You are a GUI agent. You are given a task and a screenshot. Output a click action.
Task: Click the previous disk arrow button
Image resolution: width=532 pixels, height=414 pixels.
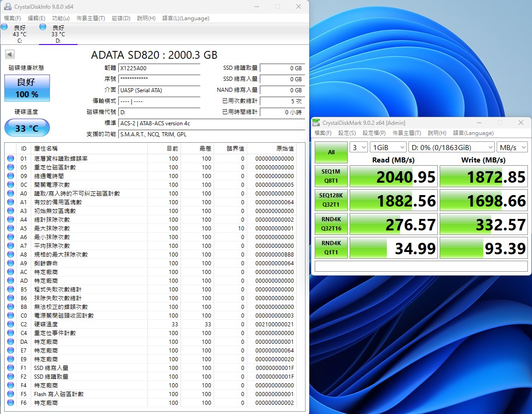(10, 54)
